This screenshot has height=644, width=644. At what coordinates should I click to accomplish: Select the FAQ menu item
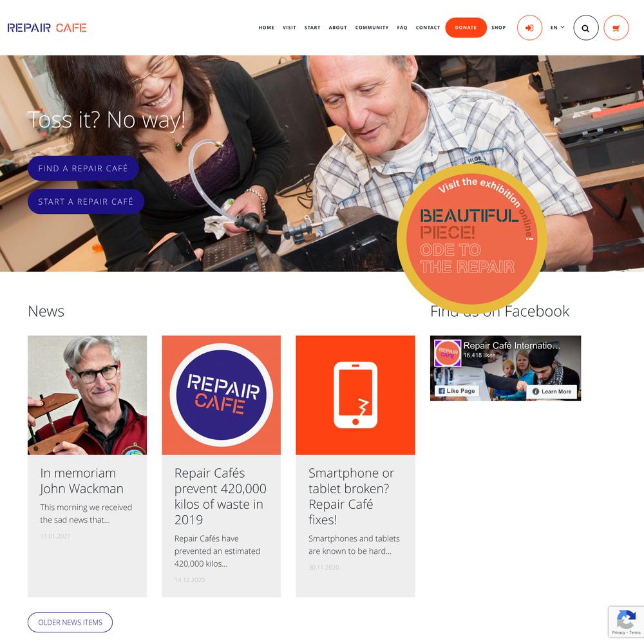pos(402,28)
